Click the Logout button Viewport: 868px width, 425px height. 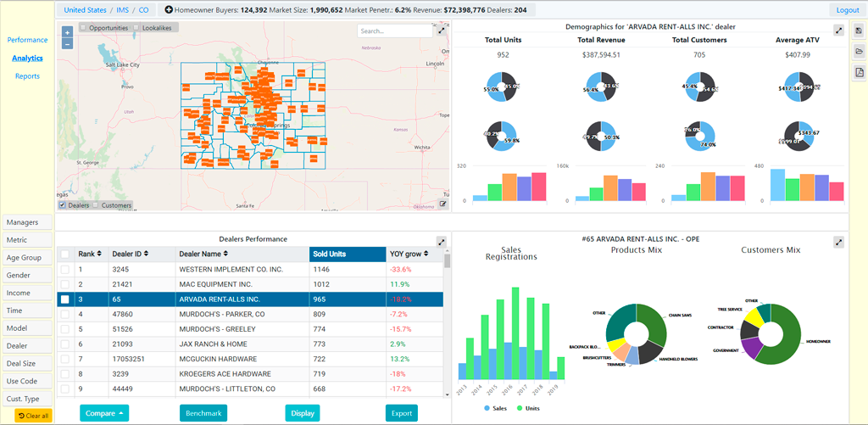[x=847, y=10]
